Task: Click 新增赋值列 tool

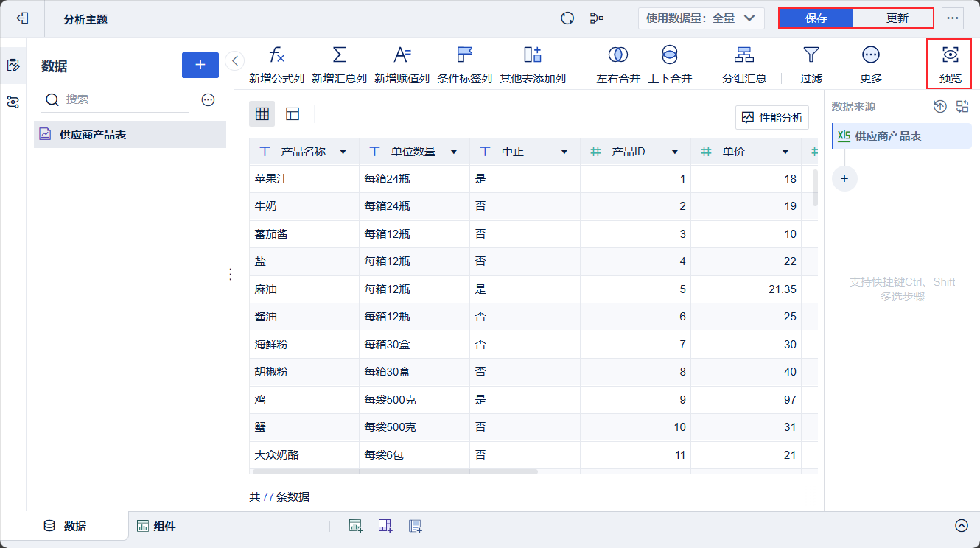Action: click(402, 65)
